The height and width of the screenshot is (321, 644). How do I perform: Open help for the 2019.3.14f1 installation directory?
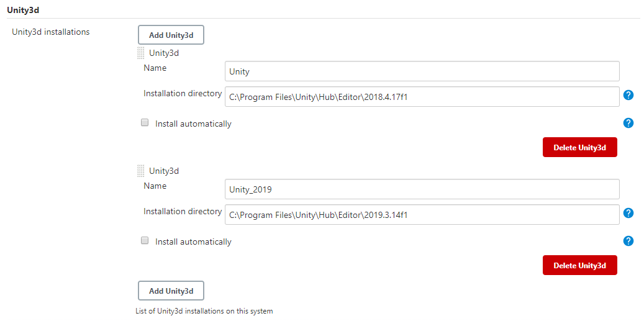[628, 213]
